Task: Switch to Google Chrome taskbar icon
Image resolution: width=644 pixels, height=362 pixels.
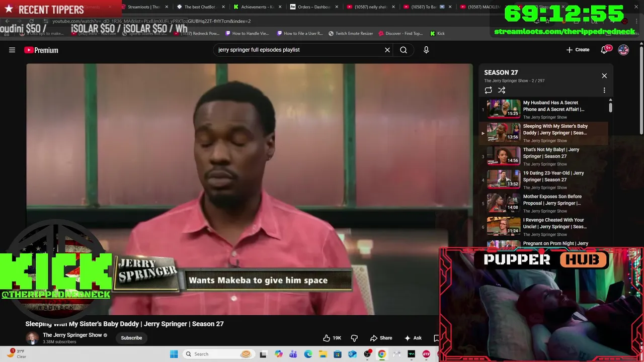Action: (x=382, y=354)
